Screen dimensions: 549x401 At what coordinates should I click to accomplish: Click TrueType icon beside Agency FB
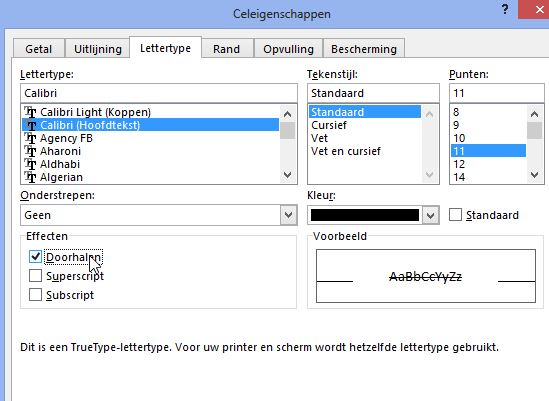(x=30, y=138)
